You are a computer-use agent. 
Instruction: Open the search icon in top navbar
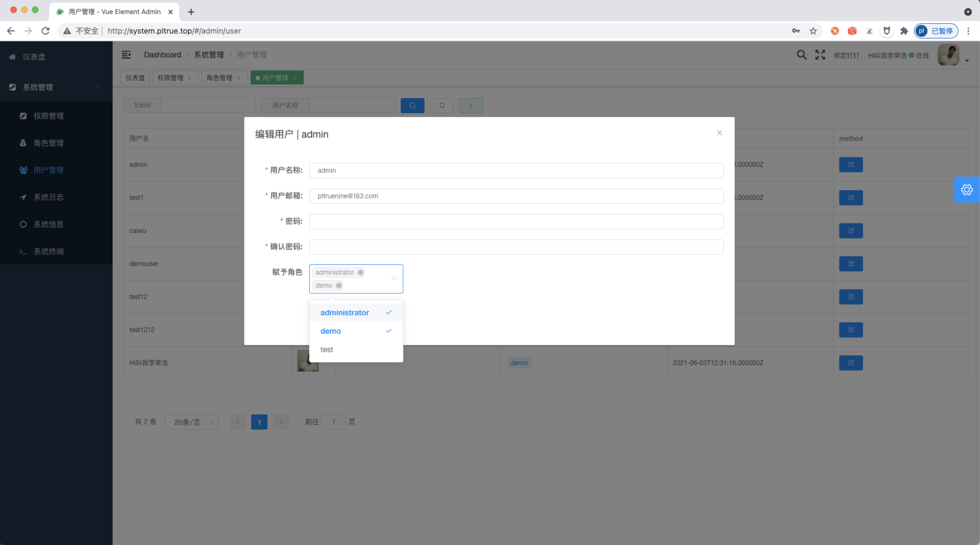(x=801, y=54)
